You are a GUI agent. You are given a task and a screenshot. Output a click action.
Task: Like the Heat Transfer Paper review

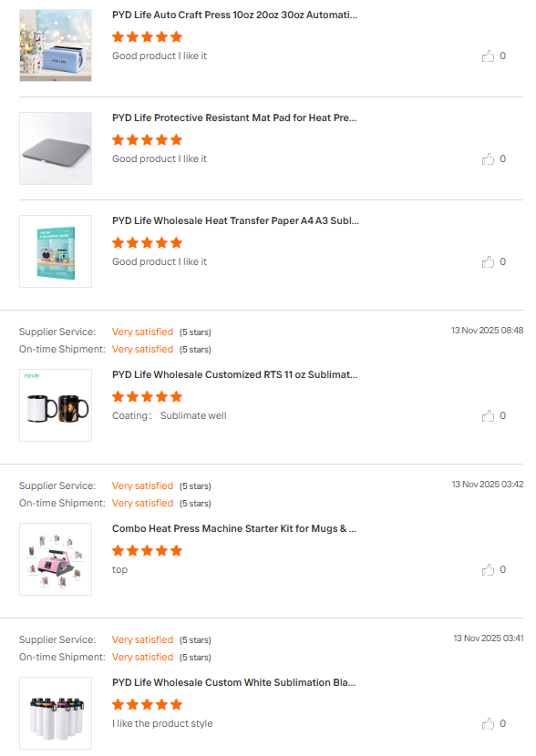488,261
